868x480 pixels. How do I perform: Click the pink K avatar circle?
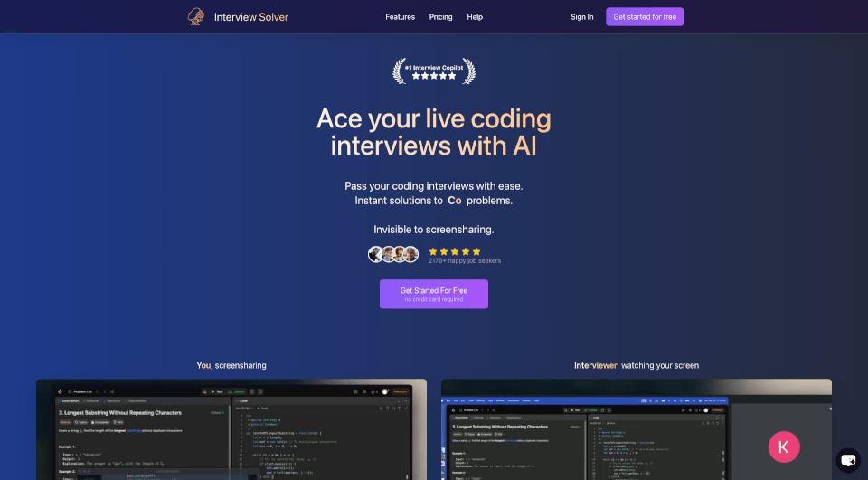[x=783, y=447]
